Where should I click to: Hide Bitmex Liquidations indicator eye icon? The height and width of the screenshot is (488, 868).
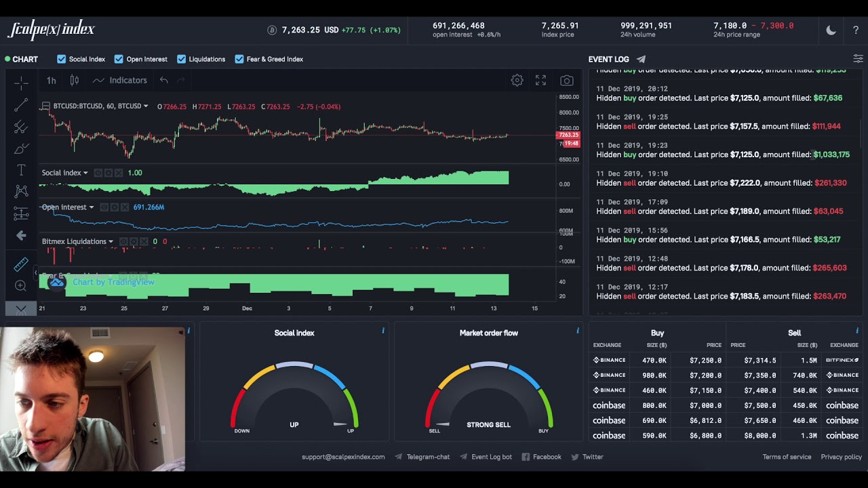click(123, 241)
